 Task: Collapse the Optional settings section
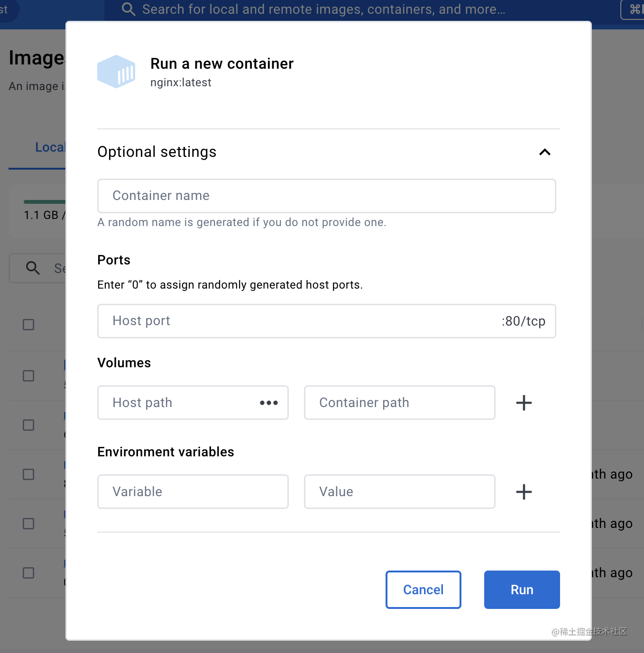point(544,152)
